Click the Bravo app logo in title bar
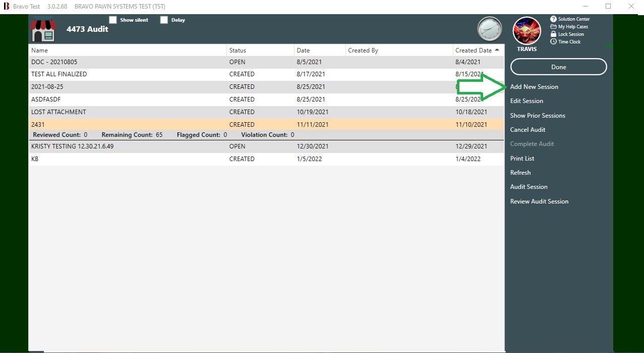This screenshot has height=353, width=644. tap(7, 7)
